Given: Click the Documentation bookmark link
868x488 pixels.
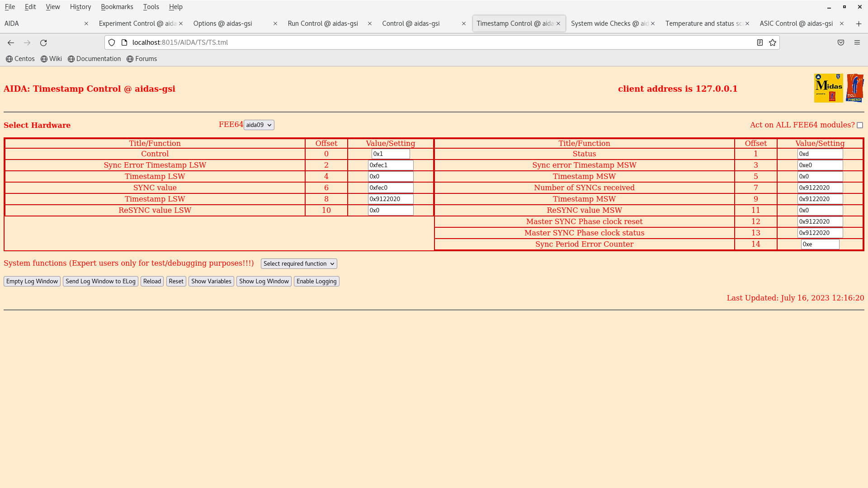Looking at the screenshot, I should 94,59.
